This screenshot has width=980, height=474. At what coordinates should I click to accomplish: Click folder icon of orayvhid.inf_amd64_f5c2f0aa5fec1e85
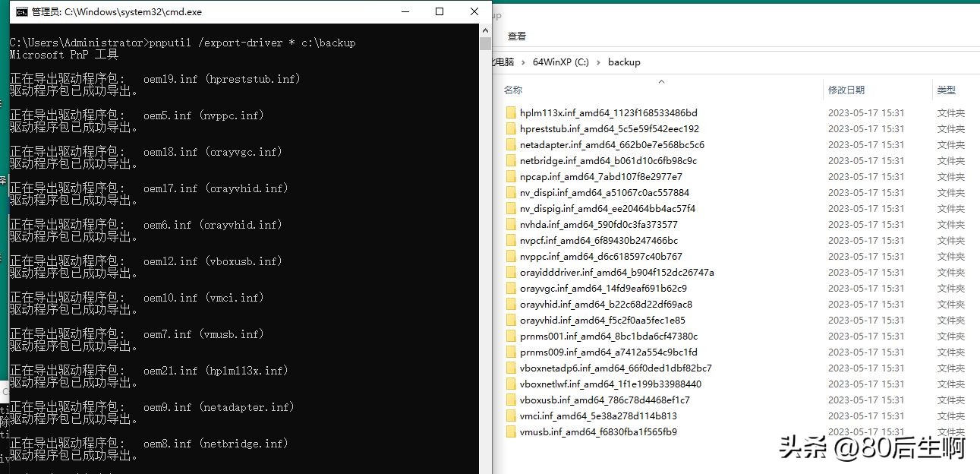pos(511,321)
